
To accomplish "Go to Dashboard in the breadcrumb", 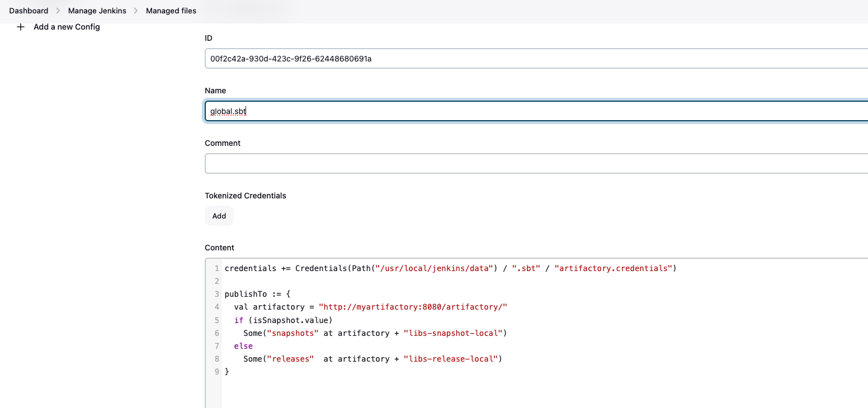I will click(29, 11).
